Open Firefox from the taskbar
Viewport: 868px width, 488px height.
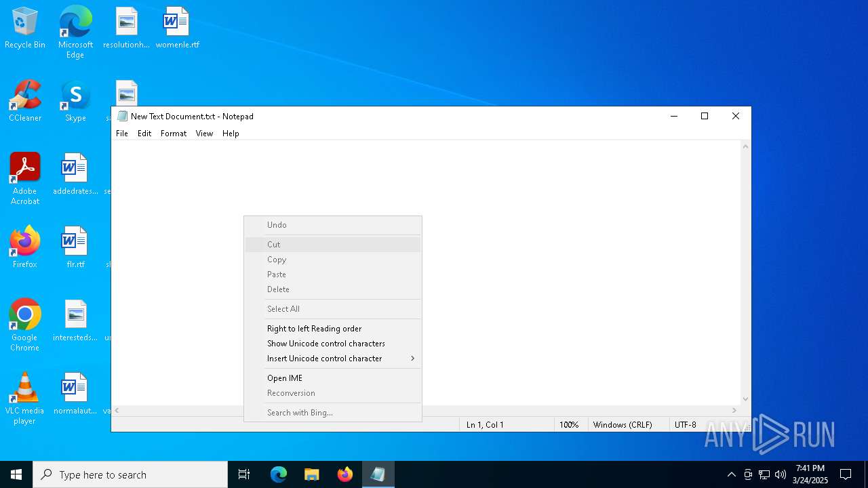click(345, 474)
